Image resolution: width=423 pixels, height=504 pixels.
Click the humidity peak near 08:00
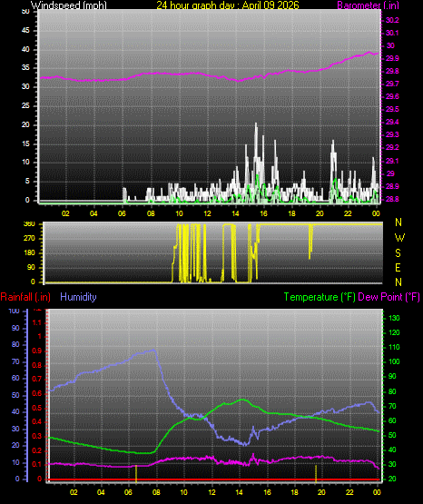[x=153, y=351]
